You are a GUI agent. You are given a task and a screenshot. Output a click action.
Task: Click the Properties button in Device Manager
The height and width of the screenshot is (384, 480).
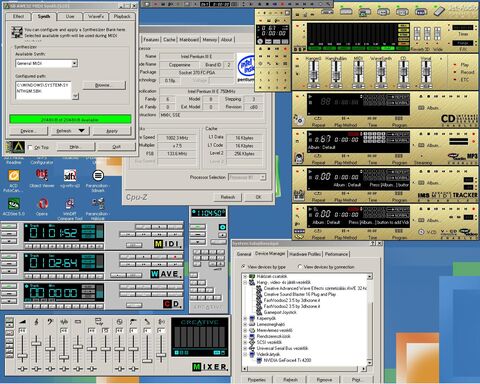257,380
